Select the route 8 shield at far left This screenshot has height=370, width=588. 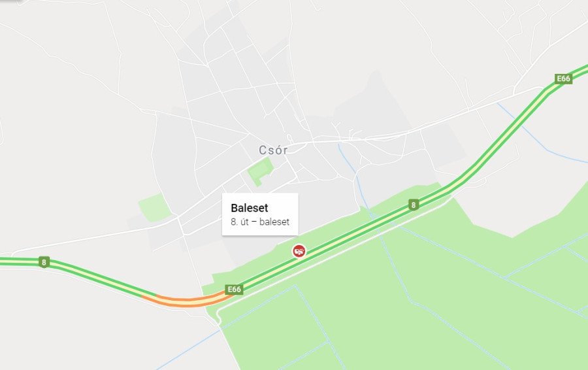pyautogui.click(x=44, y=262)
